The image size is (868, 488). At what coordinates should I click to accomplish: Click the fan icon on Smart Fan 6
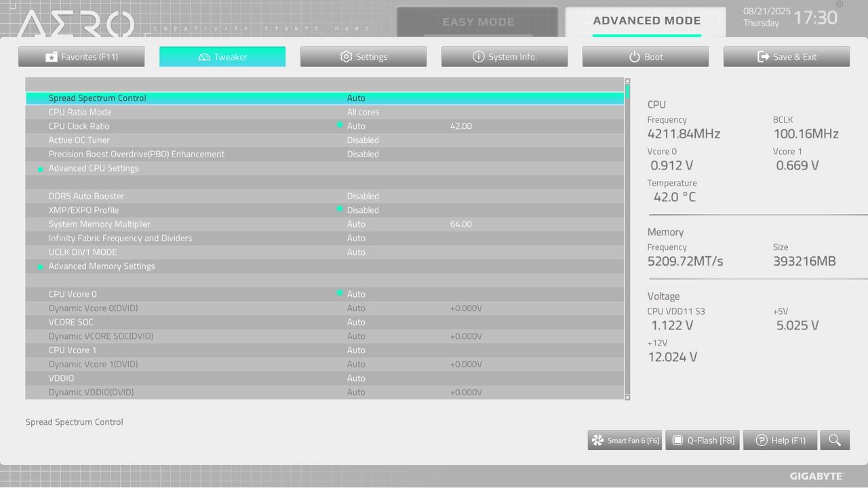(597, 440)
